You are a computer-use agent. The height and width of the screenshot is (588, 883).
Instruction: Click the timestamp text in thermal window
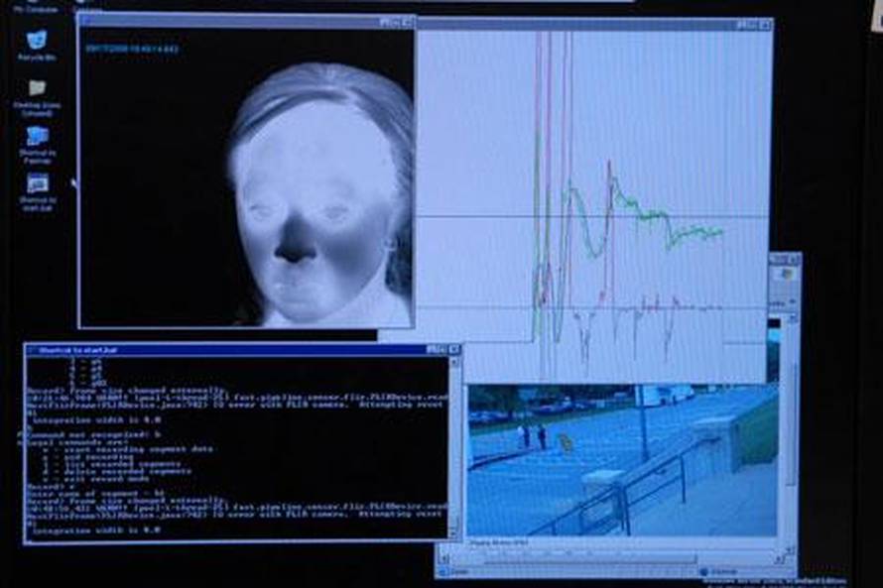(131, 48)
